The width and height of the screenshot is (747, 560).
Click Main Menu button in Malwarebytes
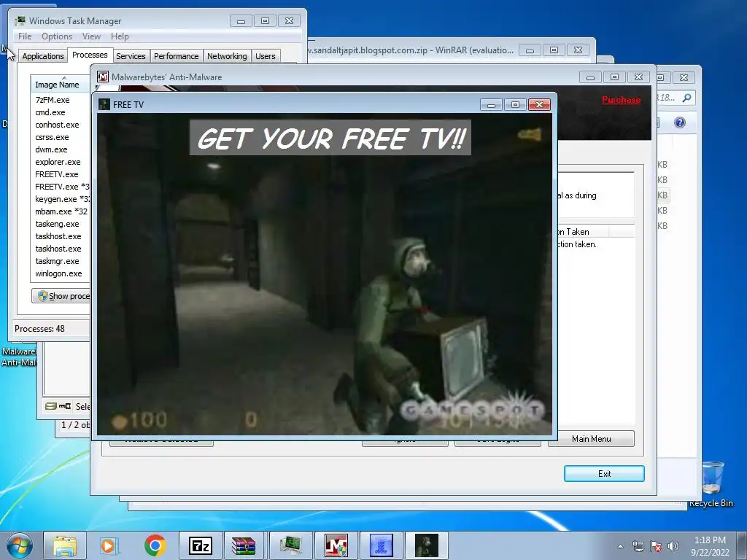pos(591,438)
